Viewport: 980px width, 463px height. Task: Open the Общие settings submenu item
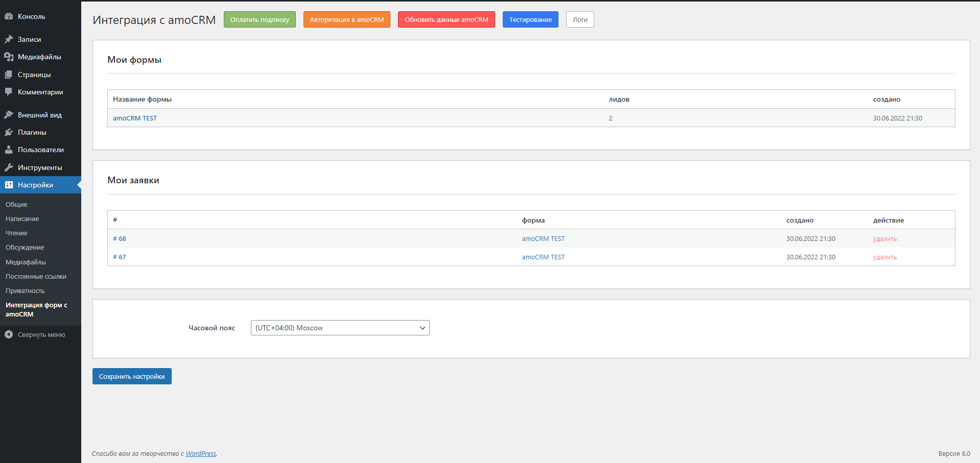16,204
